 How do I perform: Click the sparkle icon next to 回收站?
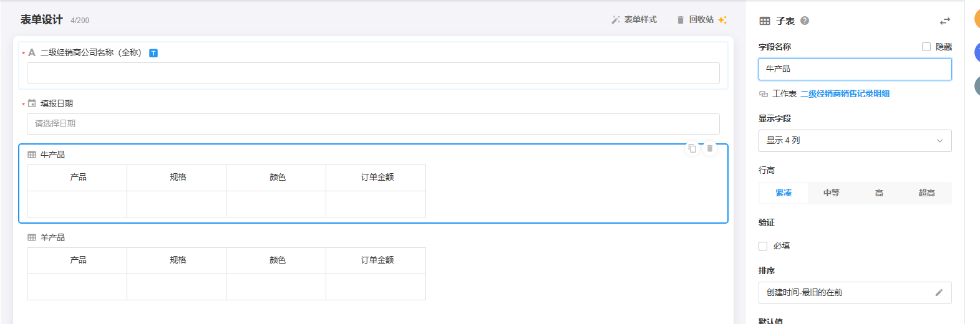tap(722, 20)
